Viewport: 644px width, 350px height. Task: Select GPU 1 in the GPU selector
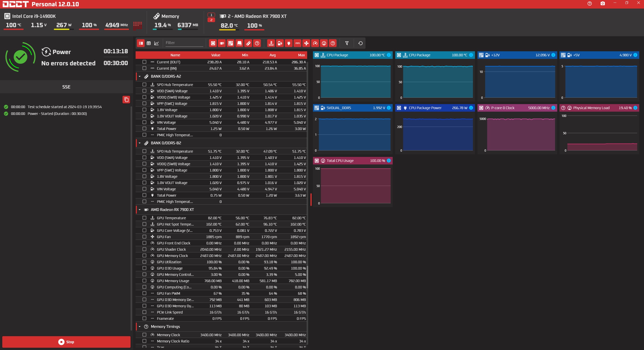coord(211,15)
